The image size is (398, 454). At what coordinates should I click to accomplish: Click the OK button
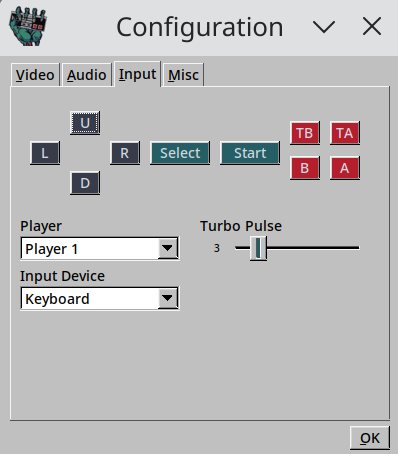370,438
